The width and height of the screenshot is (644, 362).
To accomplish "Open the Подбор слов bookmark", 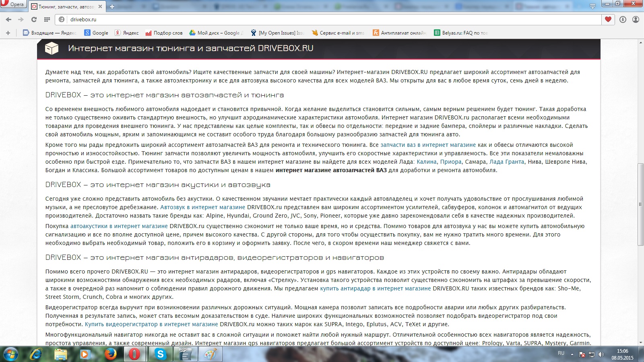I will point(164,33).
